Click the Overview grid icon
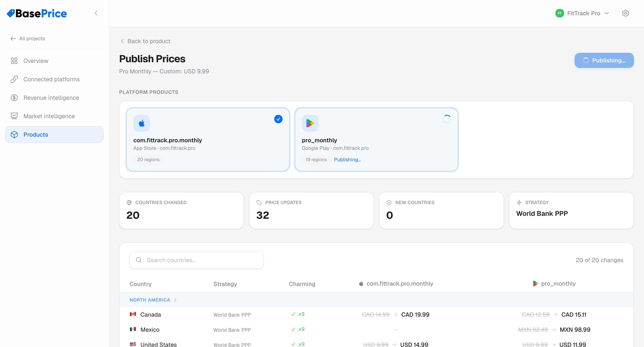The height and width of the screenshot is (347, 644). tap(14, 61)
